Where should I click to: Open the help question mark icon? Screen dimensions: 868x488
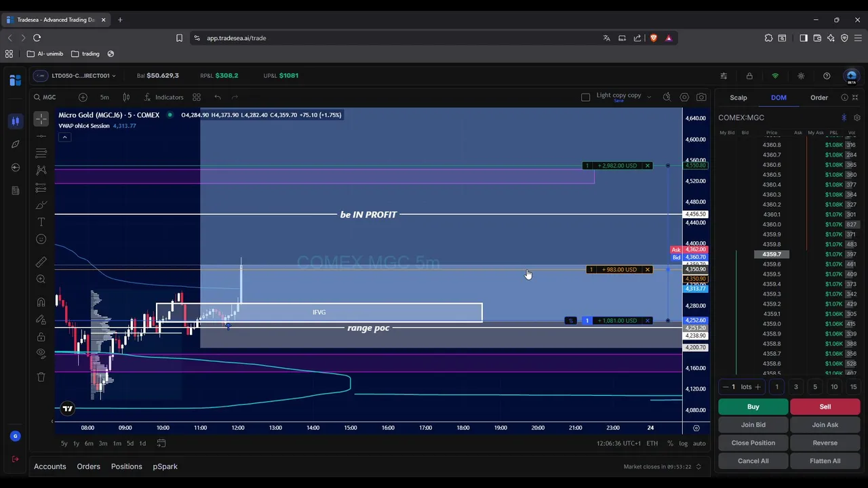coord(827,76)
